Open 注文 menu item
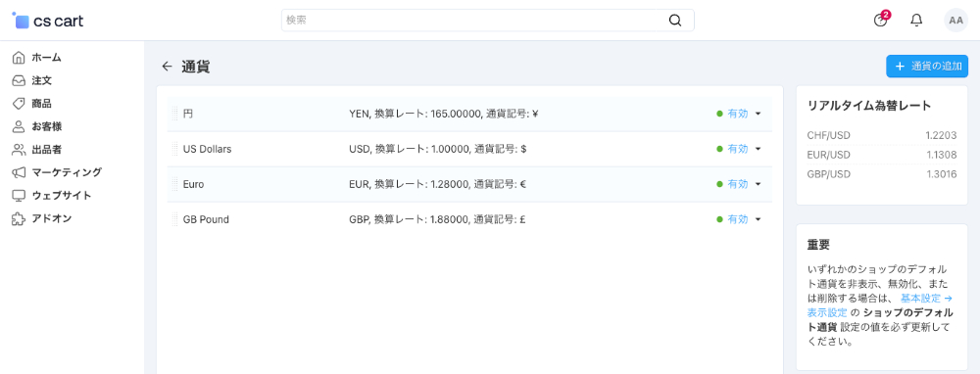Screen dimensions: 980x374 click(x=41, y=80)
